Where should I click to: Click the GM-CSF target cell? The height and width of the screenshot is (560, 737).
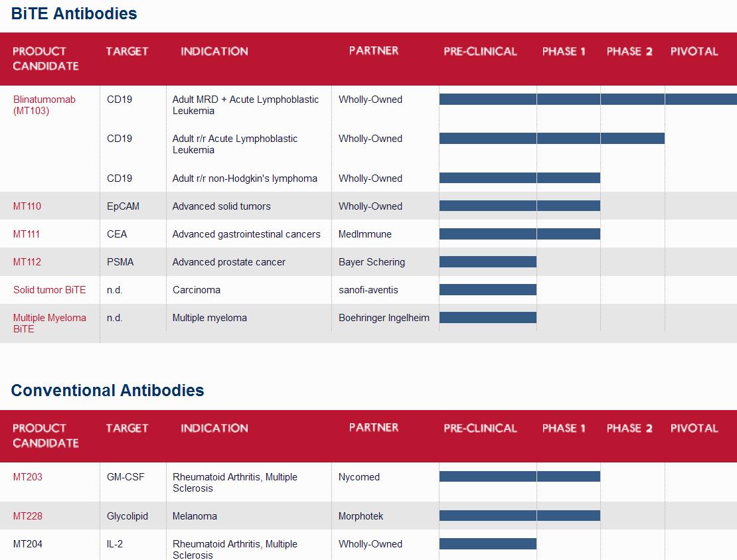pyautogui.click(x=125, y=477)
